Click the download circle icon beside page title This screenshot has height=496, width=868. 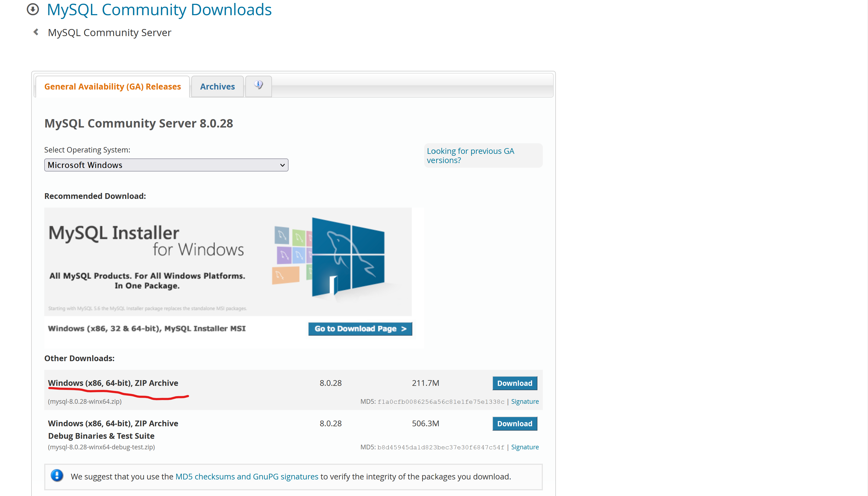33,9
